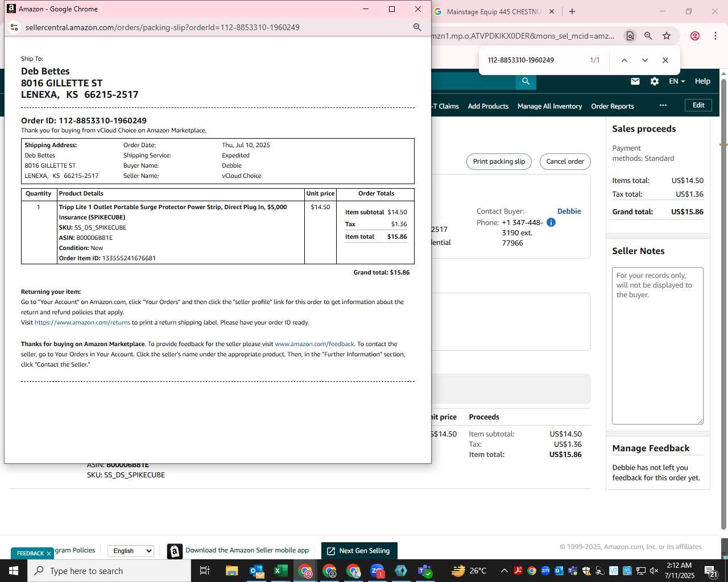Click the Order ID heading on packing slip
Viewport: 728px width, 582px height.
(x=84, y=120)
